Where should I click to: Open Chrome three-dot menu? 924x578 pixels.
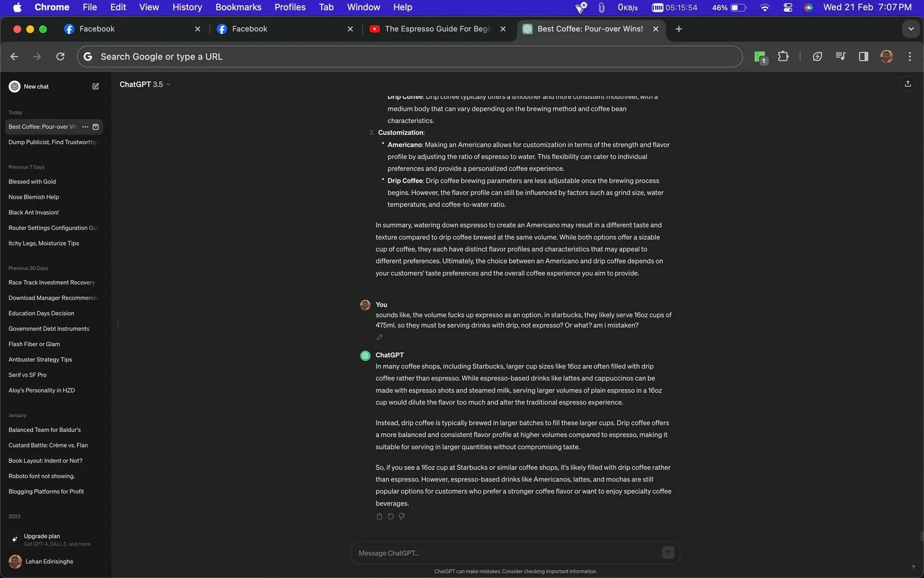[910, 57]
